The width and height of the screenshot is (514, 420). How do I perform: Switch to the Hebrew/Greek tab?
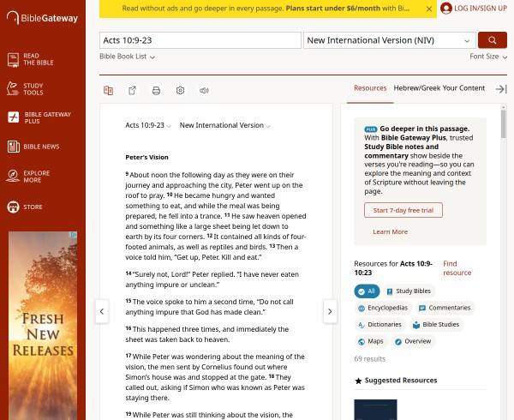[x=415, y=88]
